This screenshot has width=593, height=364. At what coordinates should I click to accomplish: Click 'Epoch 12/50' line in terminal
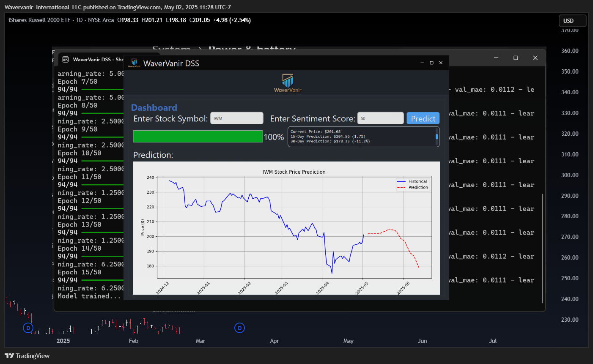click(x=80, y=201)
